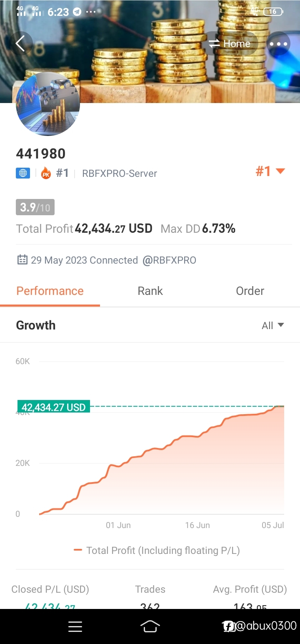Switch to the Order tab
Viewport: 300px width, 644px height.
point(250,291)
